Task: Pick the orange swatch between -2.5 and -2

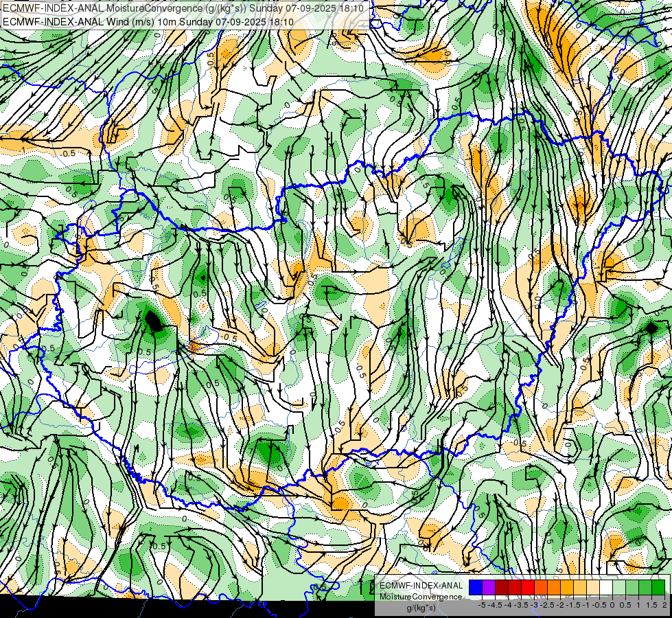Action: click(x=554, y=588)
